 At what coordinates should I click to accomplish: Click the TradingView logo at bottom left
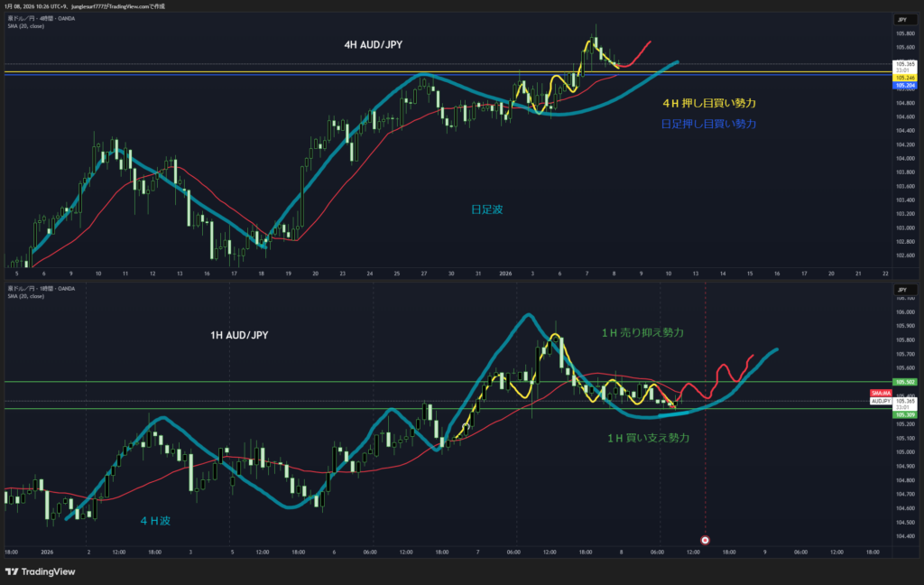[40, 571]
